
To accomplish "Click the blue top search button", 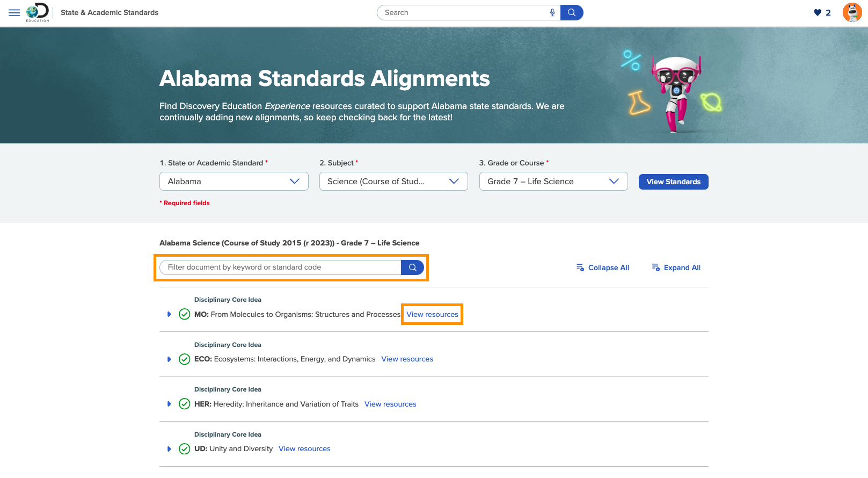I will (572, 12).
